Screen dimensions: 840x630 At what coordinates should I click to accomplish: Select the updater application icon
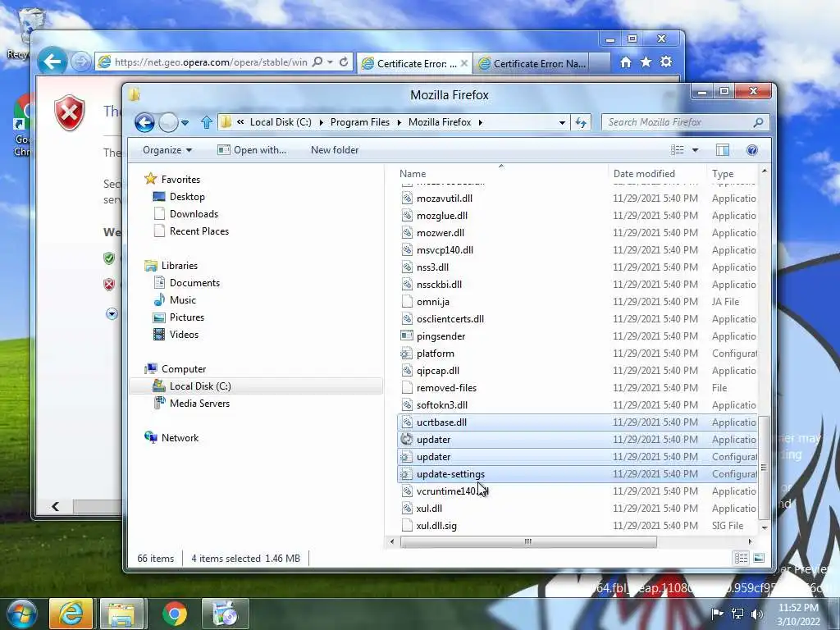(x=407, y=440)
